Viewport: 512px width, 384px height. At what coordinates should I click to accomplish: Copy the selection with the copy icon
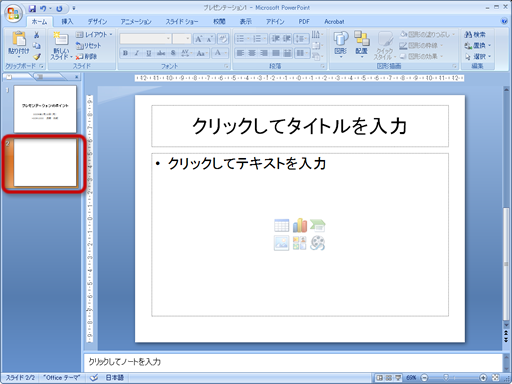tap(37, 46)
